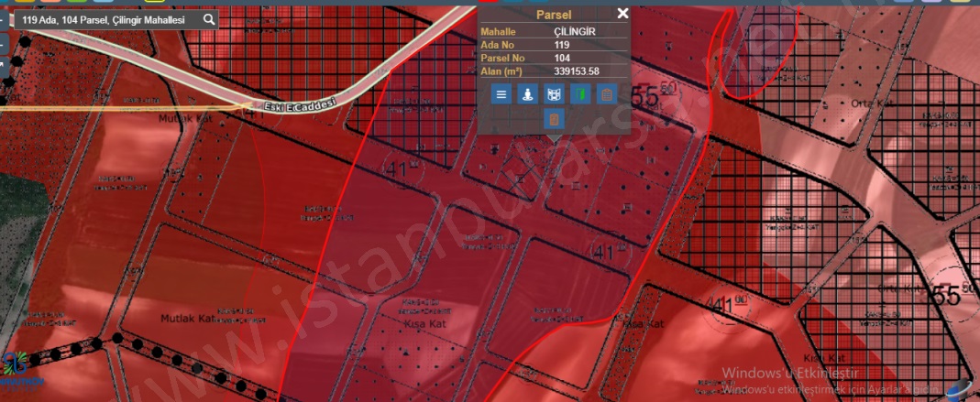
Task: Close the Parsel info popup
Action: 622,14
